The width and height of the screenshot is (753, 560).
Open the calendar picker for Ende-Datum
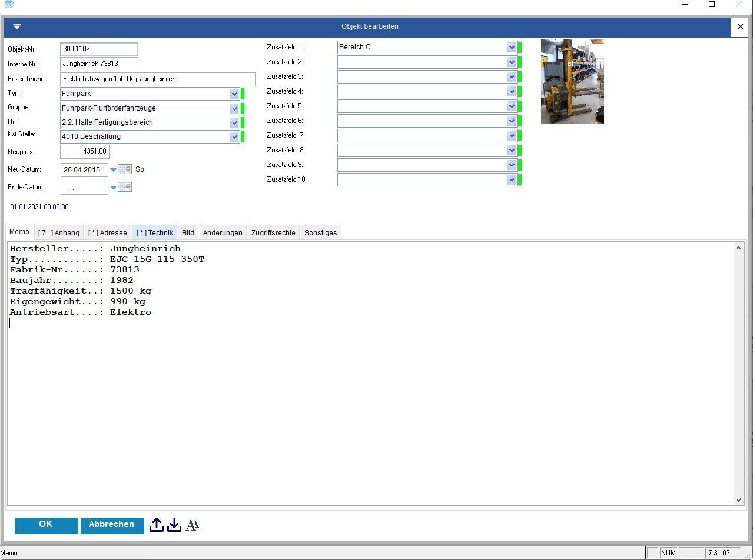point(124,187)
